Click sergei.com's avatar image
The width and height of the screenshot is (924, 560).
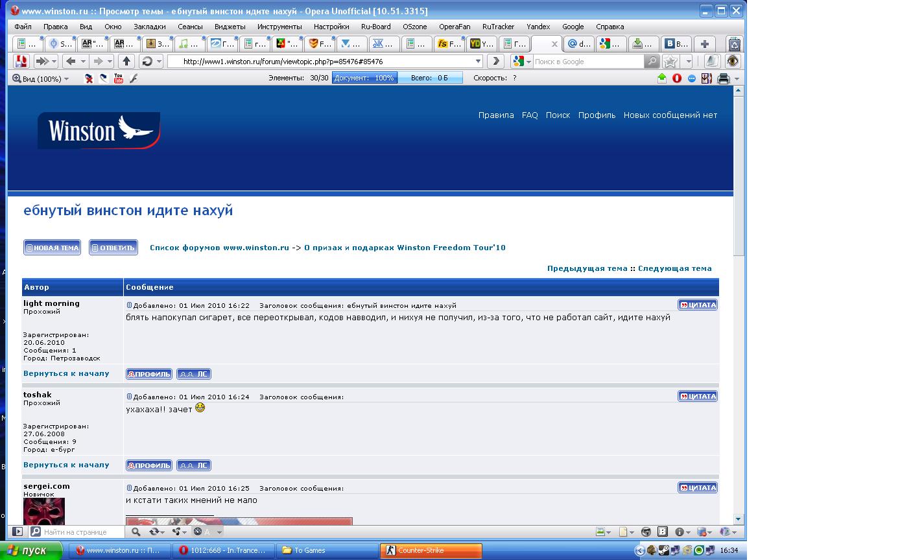pyautogui.click(x=44, y=511)
